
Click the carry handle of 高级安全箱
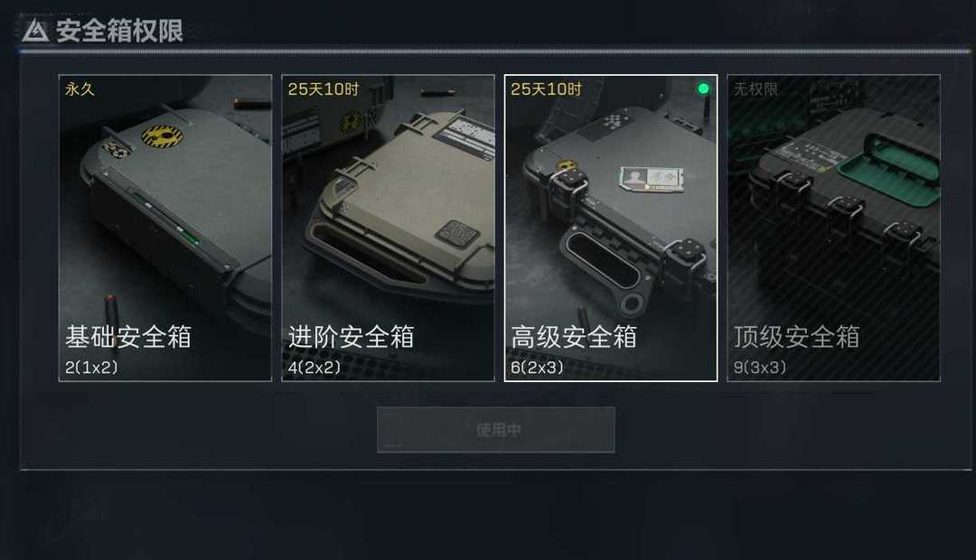click(600, 261)
